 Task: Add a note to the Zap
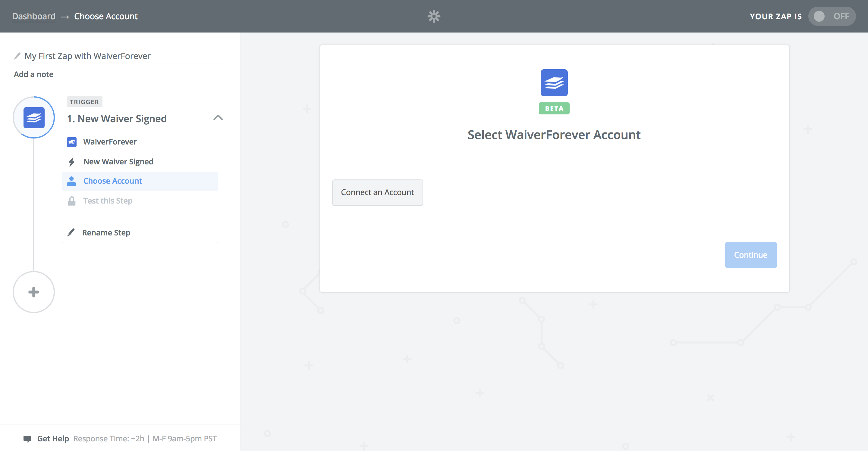[x=34, y=74]
